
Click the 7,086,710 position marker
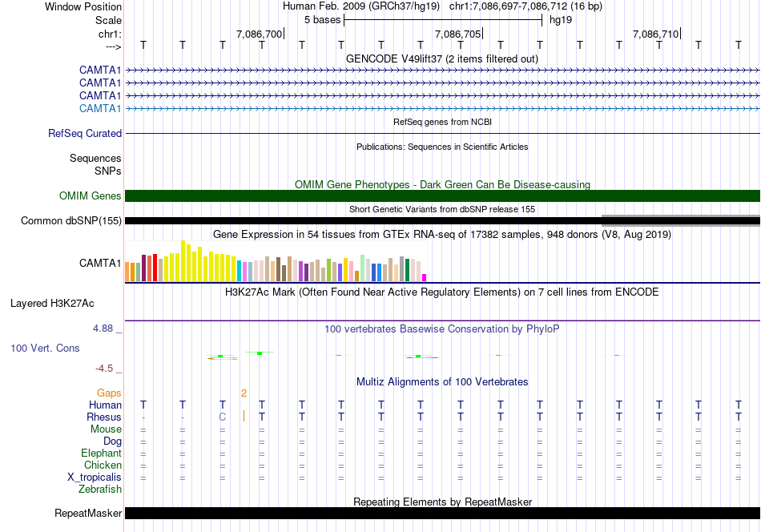point(656,34)
